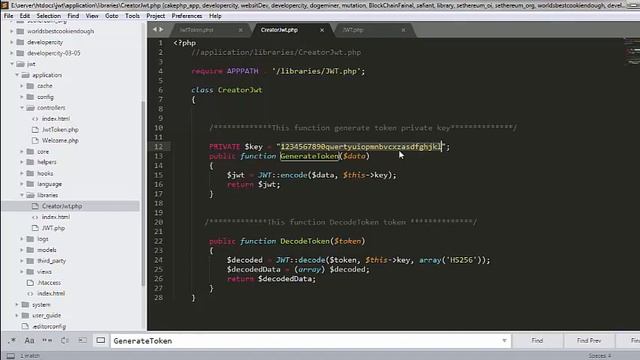Expand the developercity folder

(11, 42)
